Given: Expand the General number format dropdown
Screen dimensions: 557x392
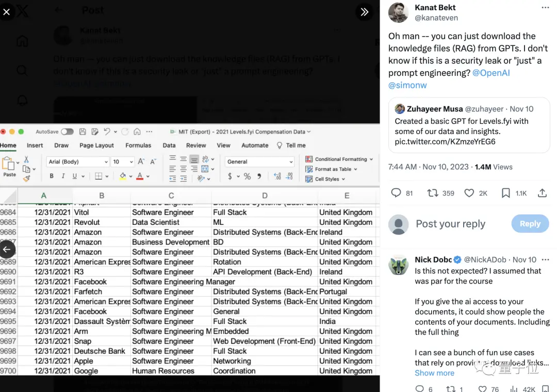Looking at the screenshot, I should [259, 162].
